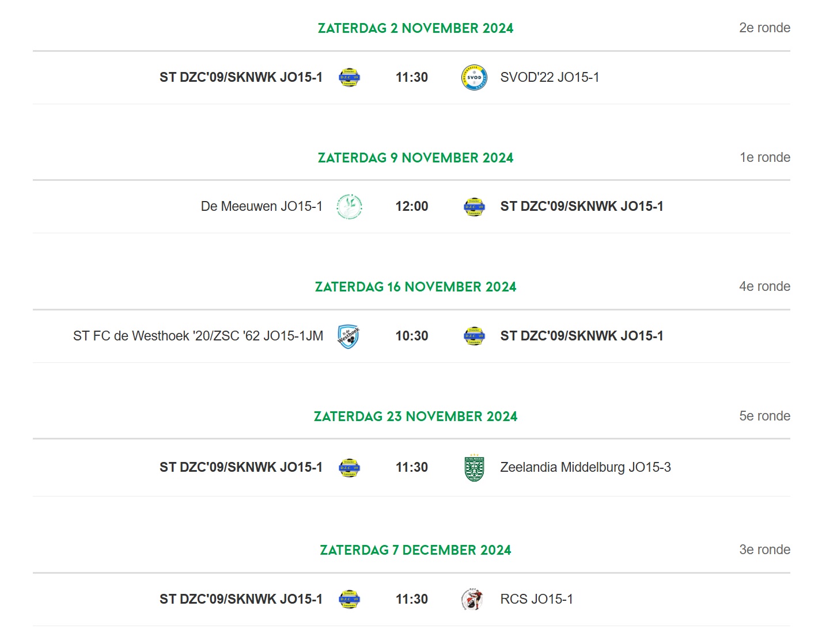The width and height of the screenshot is (822, 644).
Task: Open the Zeelandia Middelburg JO15-3 team link
Action: [585, 467]
